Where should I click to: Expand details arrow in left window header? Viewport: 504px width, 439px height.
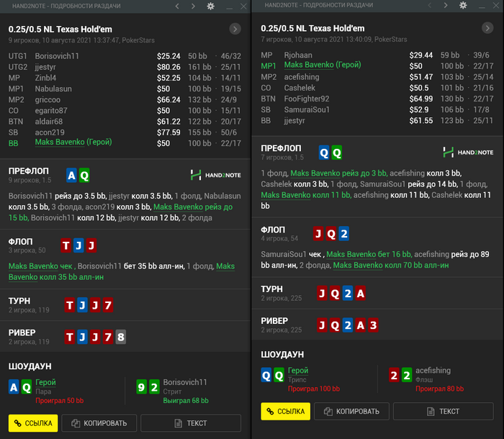pos(235,30)
